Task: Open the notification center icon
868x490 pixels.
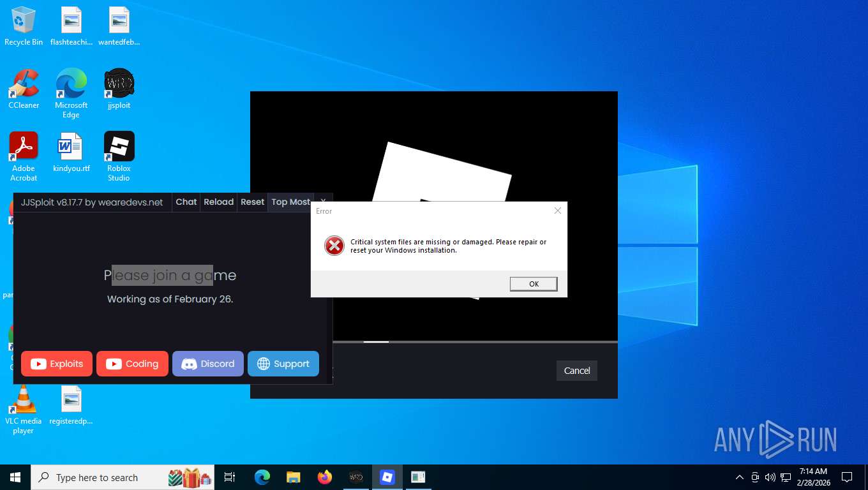Action: [x=847, y=477]
